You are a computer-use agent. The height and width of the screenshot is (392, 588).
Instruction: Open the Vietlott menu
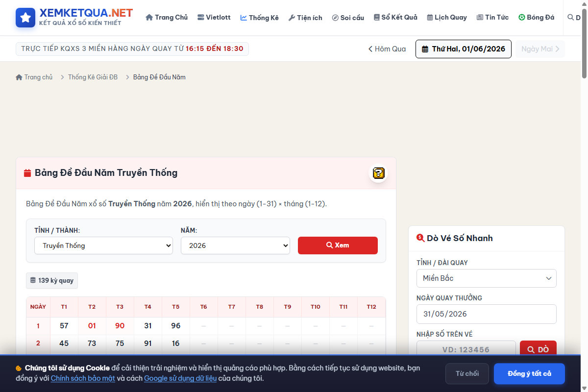(x=214, y=17)
